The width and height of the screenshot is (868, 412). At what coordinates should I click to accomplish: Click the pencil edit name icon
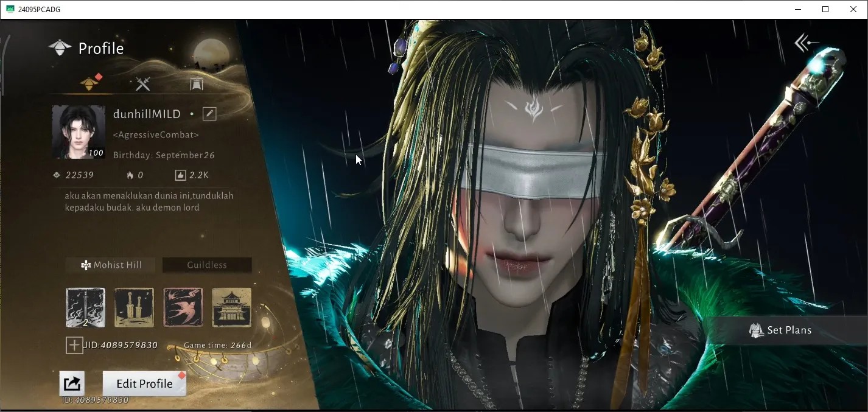209,114
